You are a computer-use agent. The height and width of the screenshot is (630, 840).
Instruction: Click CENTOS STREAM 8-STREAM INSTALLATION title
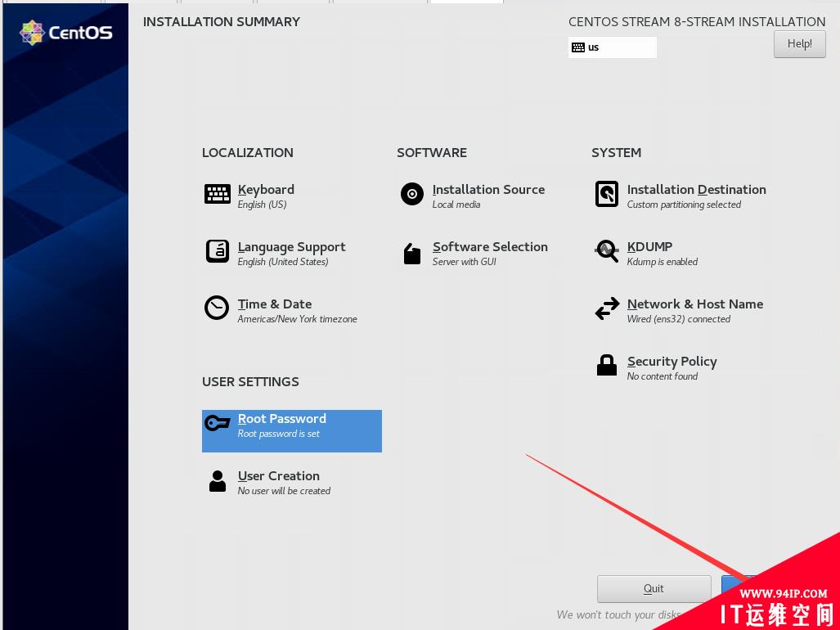click(x=696, y=22)
